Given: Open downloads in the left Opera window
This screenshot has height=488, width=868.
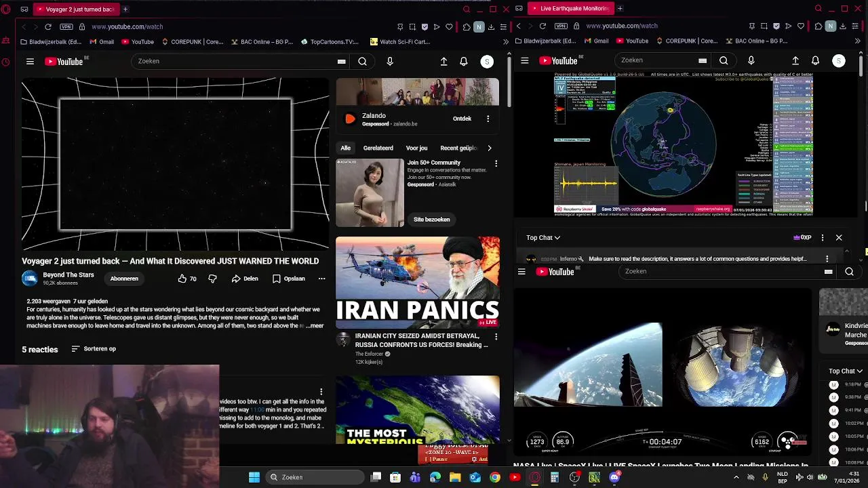Looking at the screenshot, I should [491, 26].
